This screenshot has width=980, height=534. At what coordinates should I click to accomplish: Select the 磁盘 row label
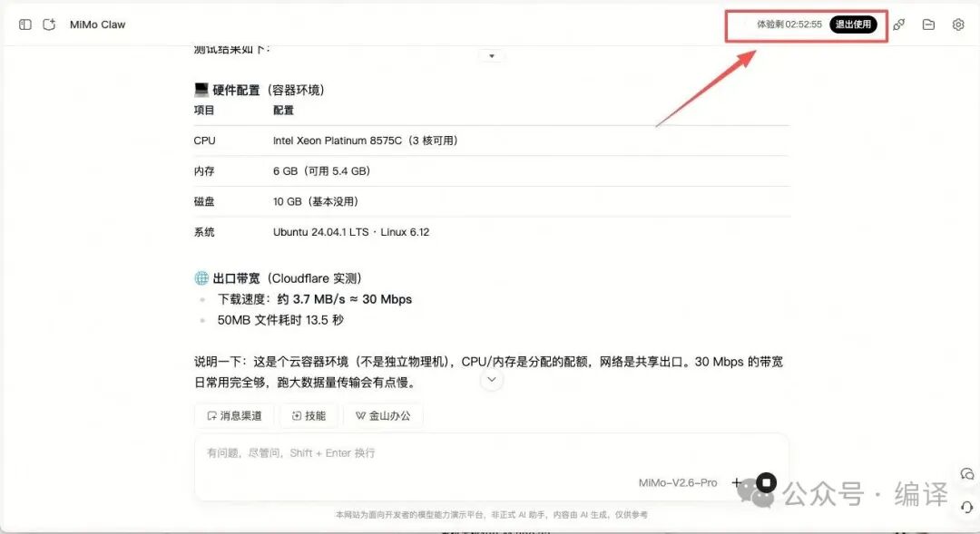204,202
